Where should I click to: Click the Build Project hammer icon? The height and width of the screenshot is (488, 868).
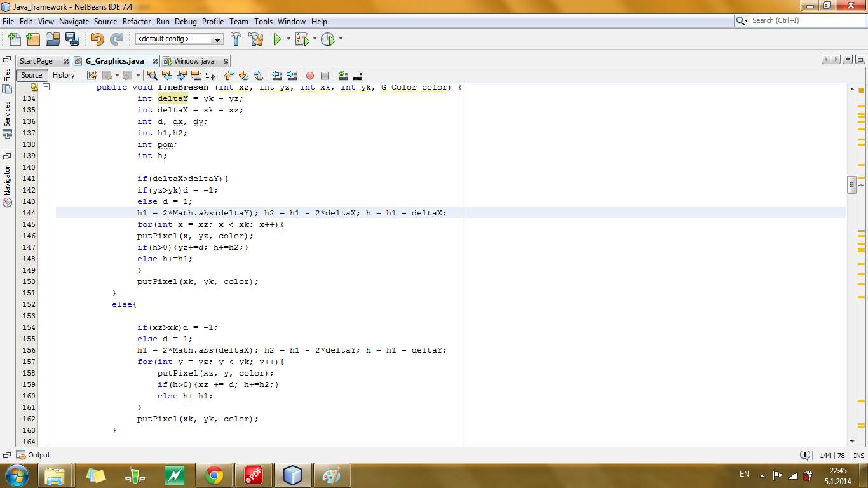(236, 39)
